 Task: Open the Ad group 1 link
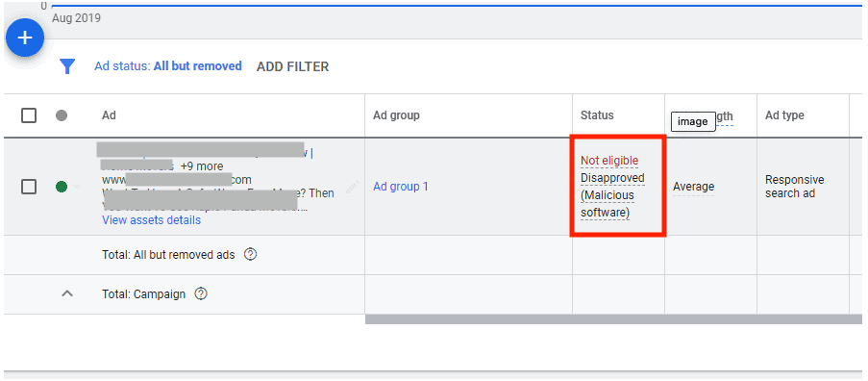401,187
